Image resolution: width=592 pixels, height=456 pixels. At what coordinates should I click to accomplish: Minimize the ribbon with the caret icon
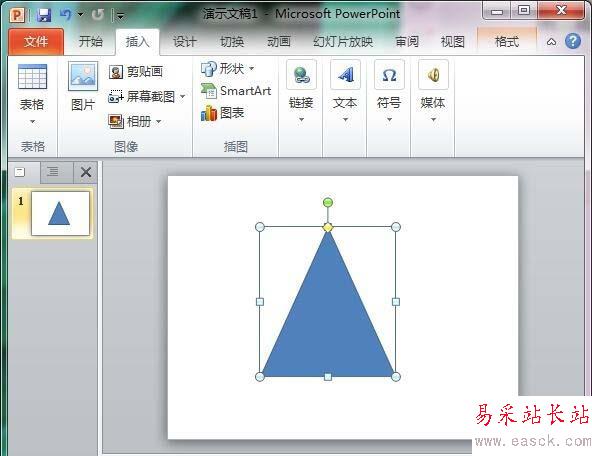point(551,42)
